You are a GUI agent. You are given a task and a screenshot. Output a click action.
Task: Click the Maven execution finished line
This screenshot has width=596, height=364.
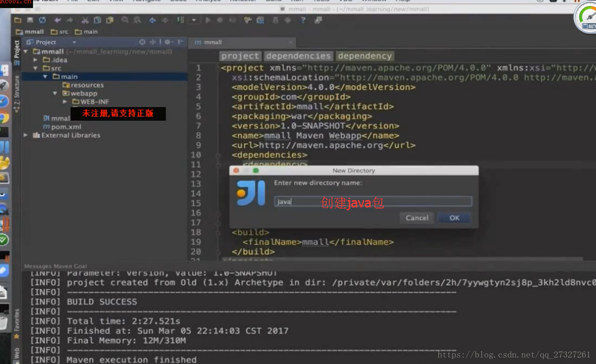(113, 360)
